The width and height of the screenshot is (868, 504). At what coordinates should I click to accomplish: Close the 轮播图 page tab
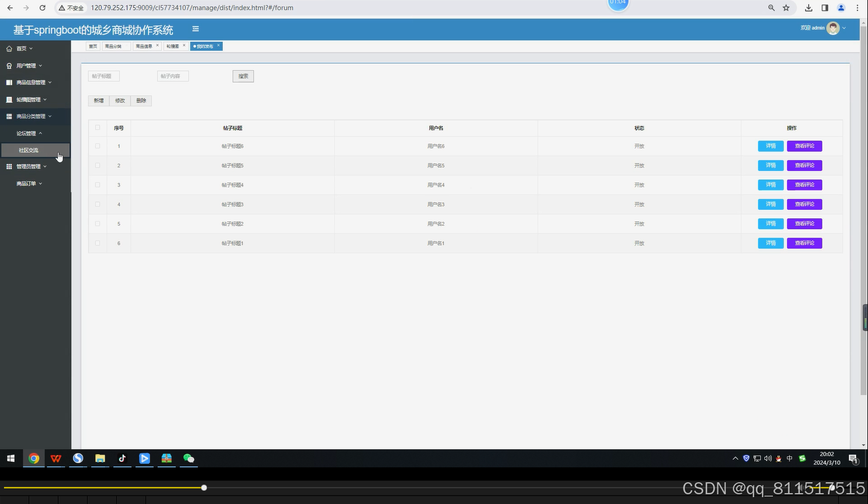click(x=184, y=46)
